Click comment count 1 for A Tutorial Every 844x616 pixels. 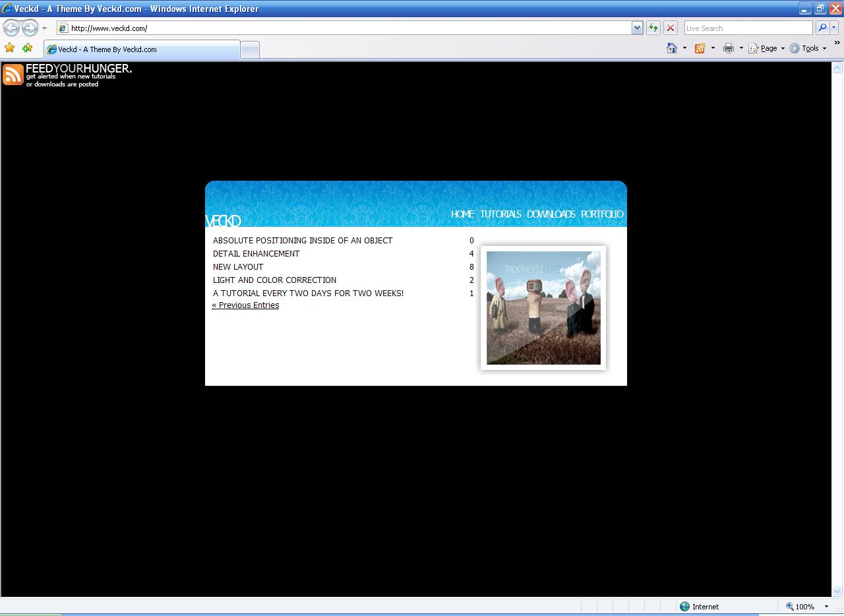[x=471, y=293]
